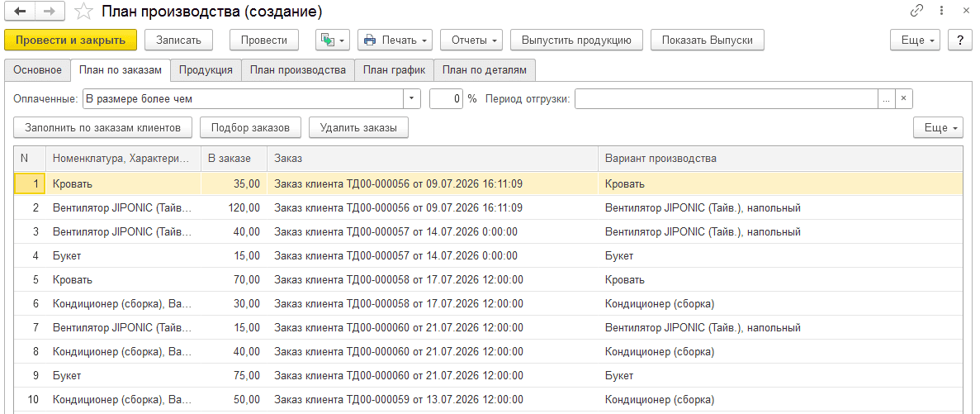Click the Записать button

tap(179, 40)
